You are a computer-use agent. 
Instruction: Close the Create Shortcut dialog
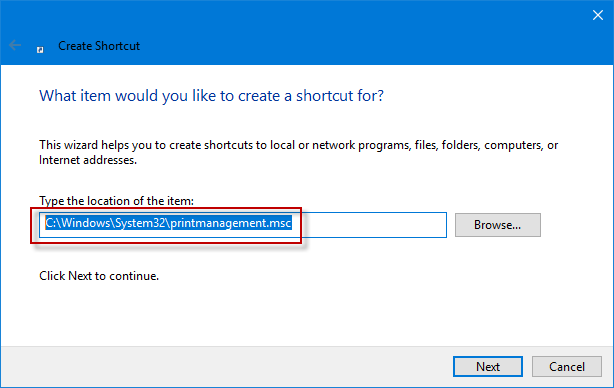598,15
